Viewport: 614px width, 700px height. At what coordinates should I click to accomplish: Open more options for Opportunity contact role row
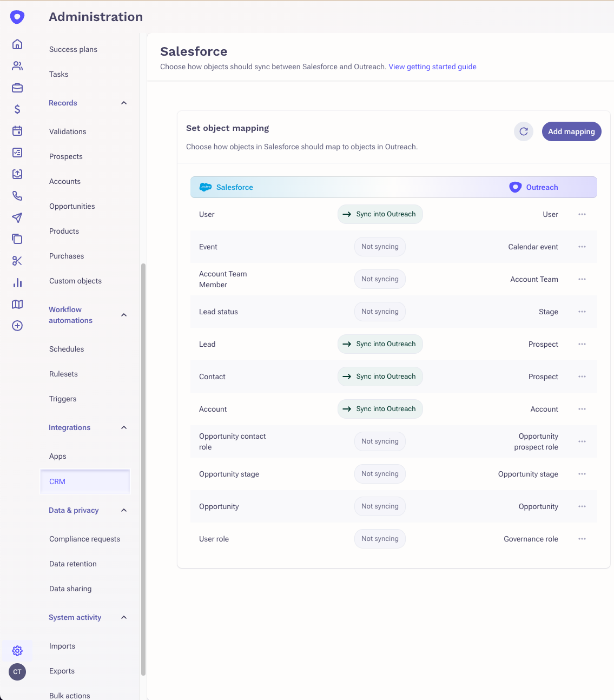[582, 441]
